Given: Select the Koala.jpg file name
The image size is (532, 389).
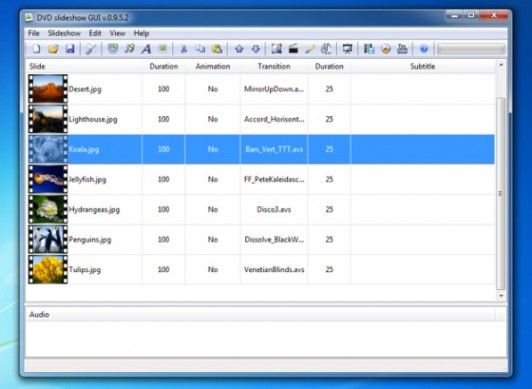Looking at the screenshot, I should [84, 149].
